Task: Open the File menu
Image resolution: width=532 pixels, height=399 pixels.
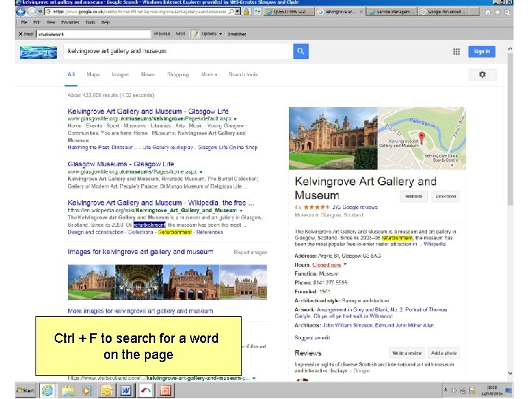Action: point(24,22)
